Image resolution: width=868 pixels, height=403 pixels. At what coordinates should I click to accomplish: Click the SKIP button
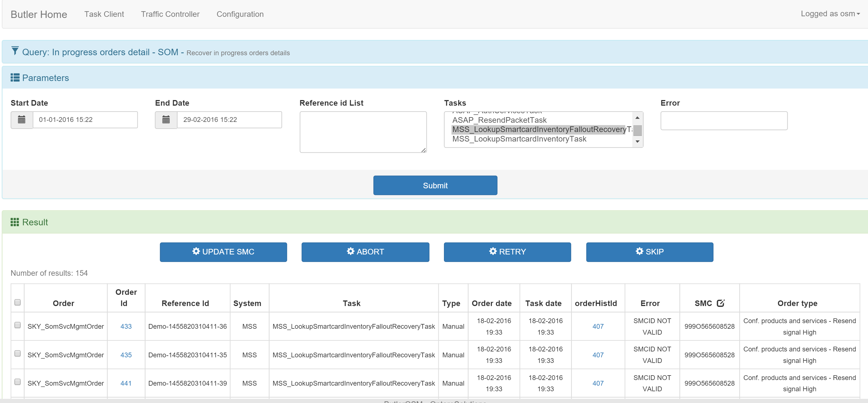pyautogui.click(x=649, y=252)
